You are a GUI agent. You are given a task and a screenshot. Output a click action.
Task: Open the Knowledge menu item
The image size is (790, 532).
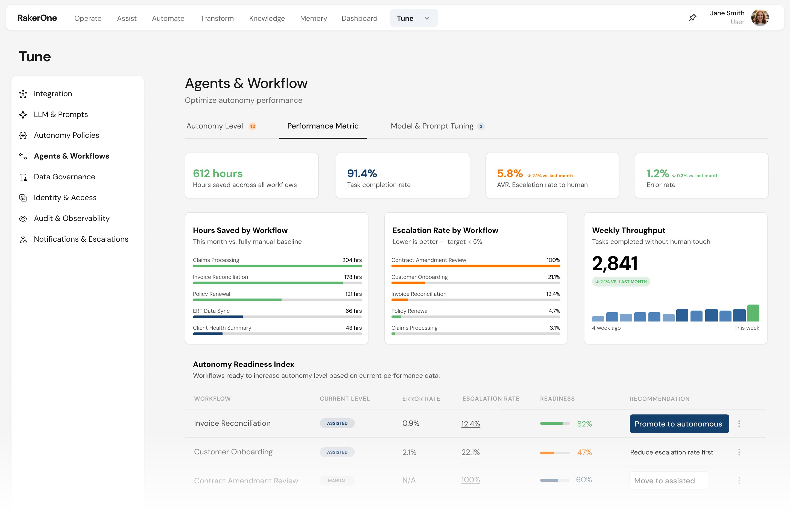click(267, 18)
